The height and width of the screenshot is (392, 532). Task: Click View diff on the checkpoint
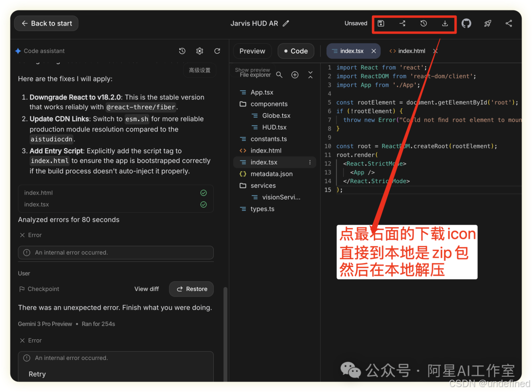[147, 289]
